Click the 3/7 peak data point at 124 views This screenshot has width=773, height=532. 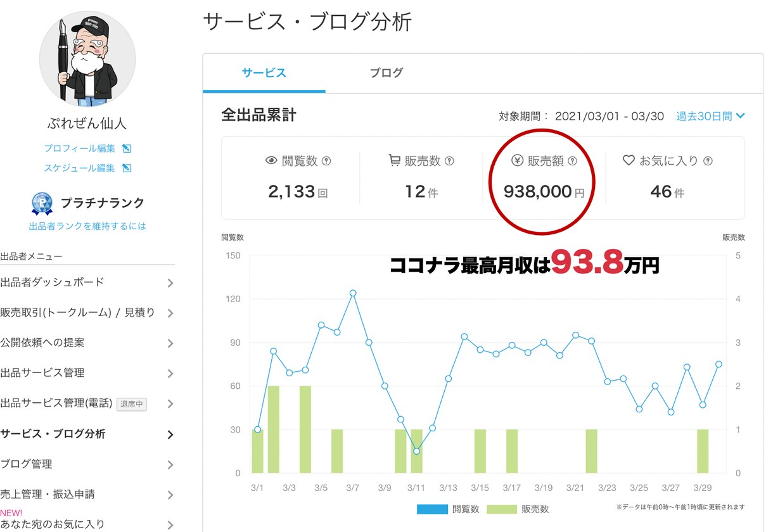(353, 293)
